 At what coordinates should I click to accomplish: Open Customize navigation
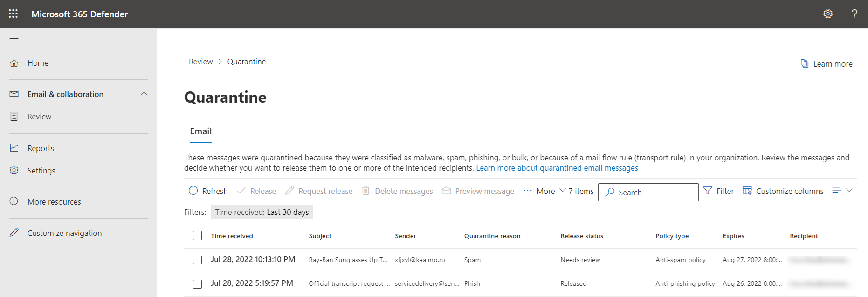coord(64,233)
